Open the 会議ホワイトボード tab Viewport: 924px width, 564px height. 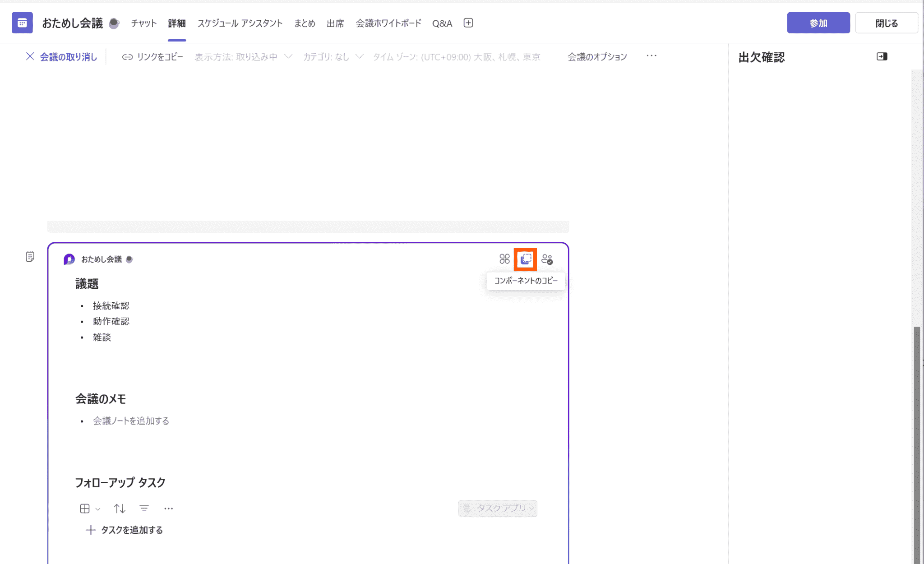[388, 23]
